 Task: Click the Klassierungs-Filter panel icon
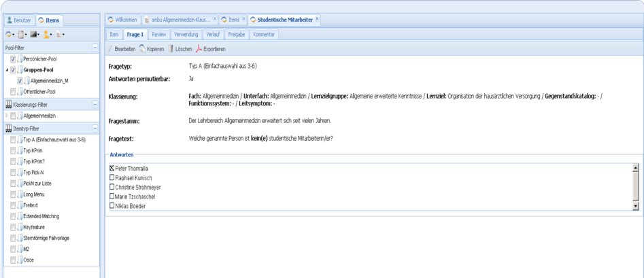(8, 104)
